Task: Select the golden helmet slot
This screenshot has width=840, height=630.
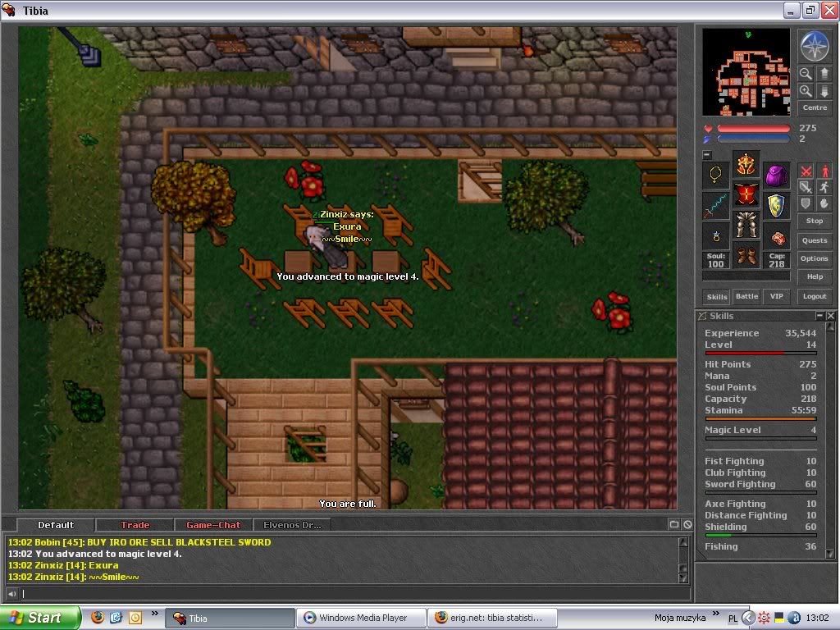Action: (746, 164)
